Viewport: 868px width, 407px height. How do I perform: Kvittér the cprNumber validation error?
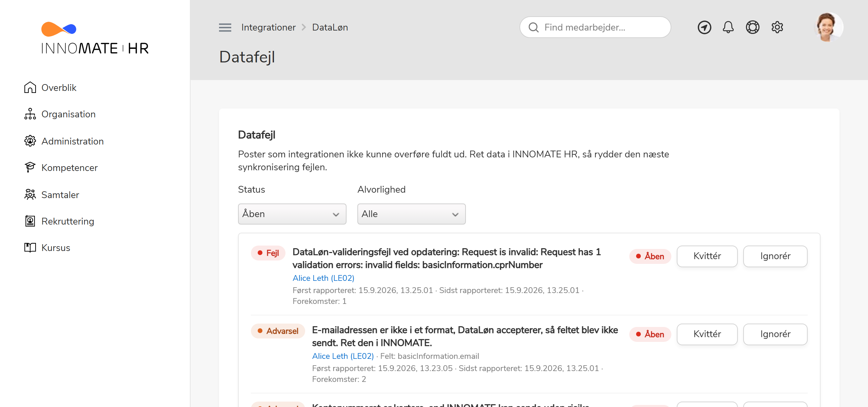pyautogui.click(x=707, y=256)
